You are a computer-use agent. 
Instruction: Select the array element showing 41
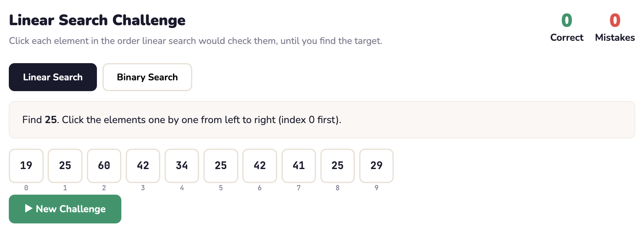point(299,165)
